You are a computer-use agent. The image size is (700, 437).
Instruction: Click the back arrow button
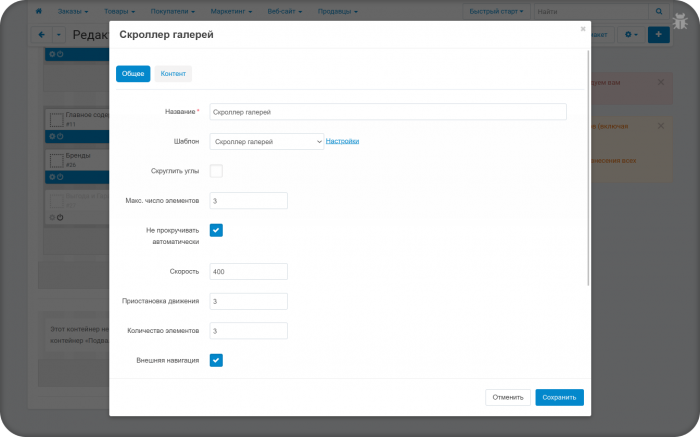click(x=42, y=34)
